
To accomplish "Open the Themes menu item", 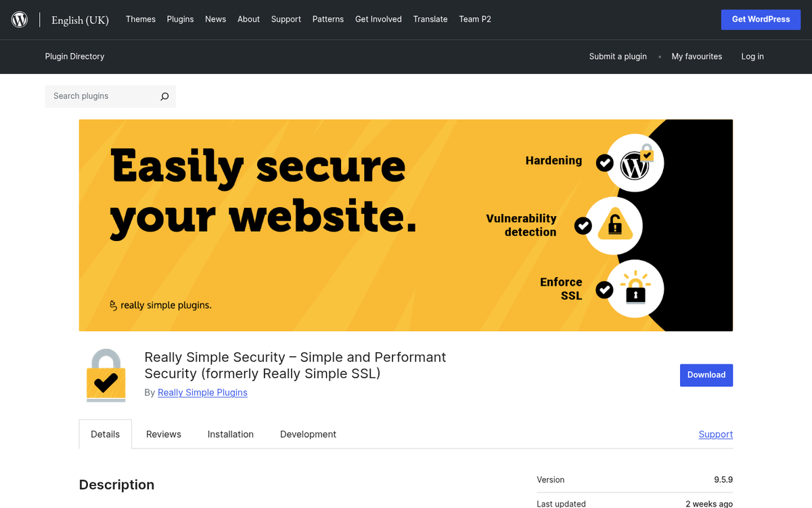I will [140, 19].
